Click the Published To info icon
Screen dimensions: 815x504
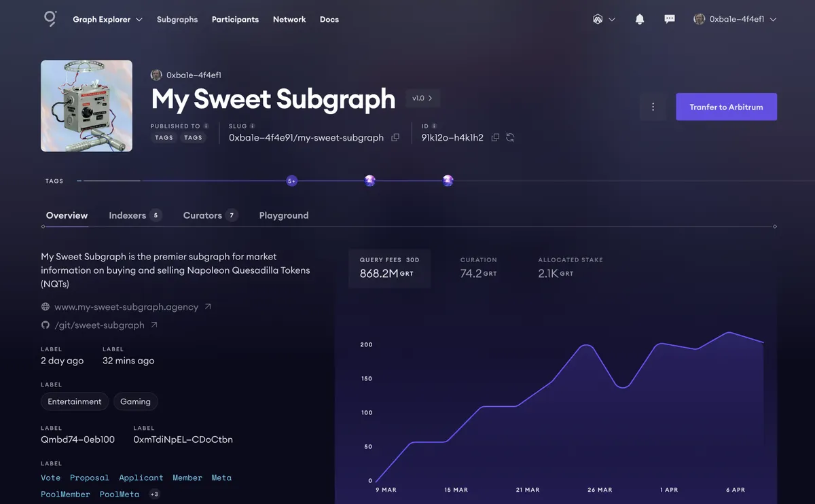206,126
